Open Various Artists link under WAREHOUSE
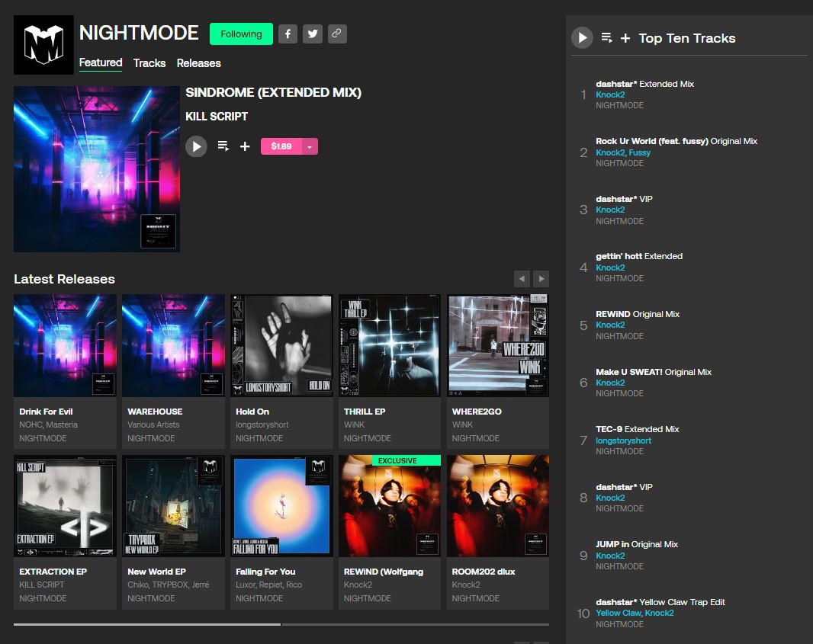 (x=153, y=425)
